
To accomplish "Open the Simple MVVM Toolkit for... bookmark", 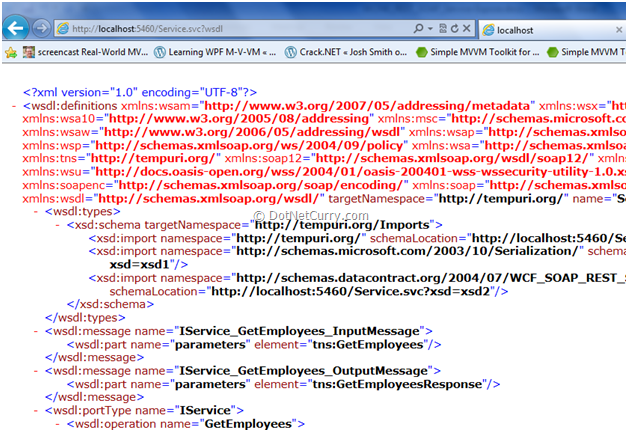I will tap(477, 52).
